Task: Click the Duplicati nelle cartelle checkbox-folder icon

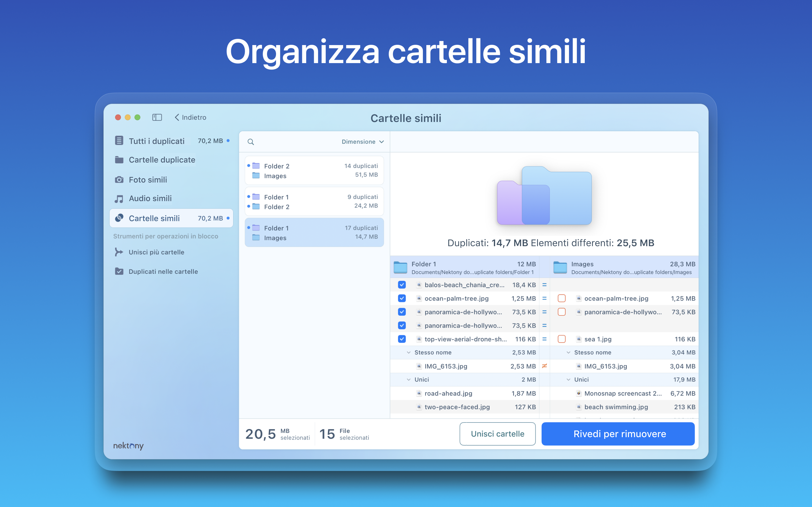Action: (119, 271)
